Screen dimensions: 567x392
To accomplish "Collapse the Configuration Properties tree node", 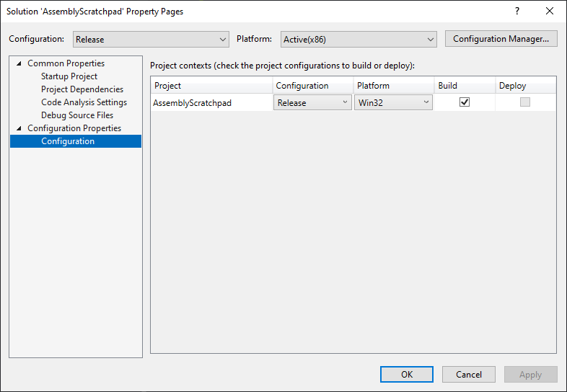I will pos(19,128).
